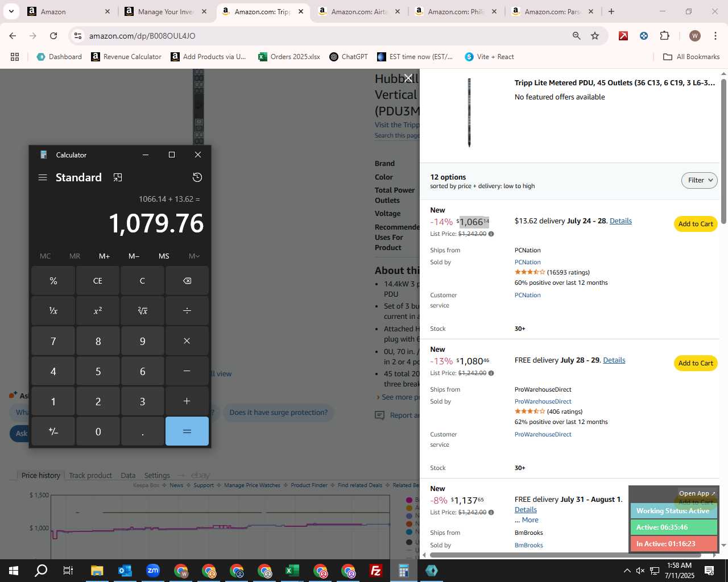
Task: Click the red arrow extension icon
Action: [x=623, y=36]
